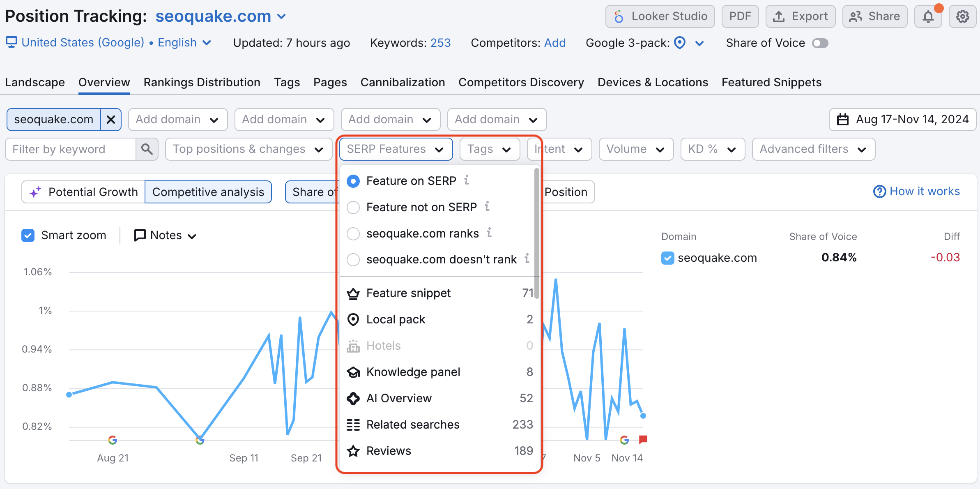Click info icon beside seoquake.com ranks
The width and height of the screenshot is (980, 489).
coord(489,233)
